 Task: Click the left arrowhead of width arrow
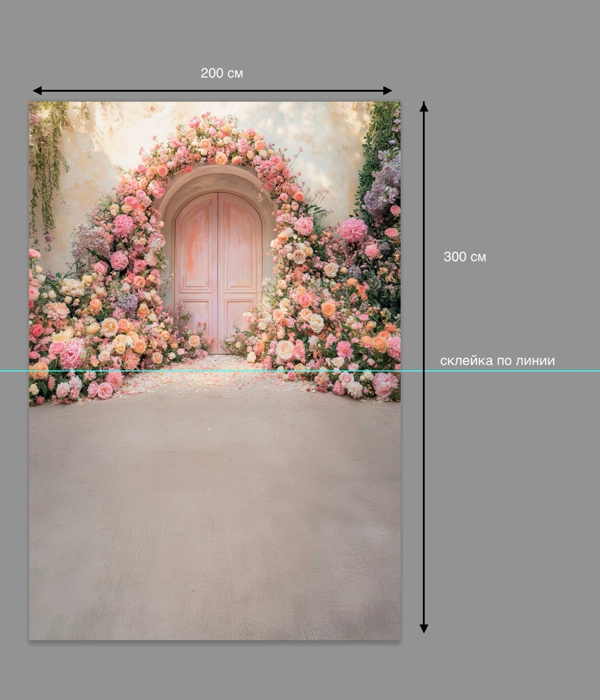coord(37,91)
